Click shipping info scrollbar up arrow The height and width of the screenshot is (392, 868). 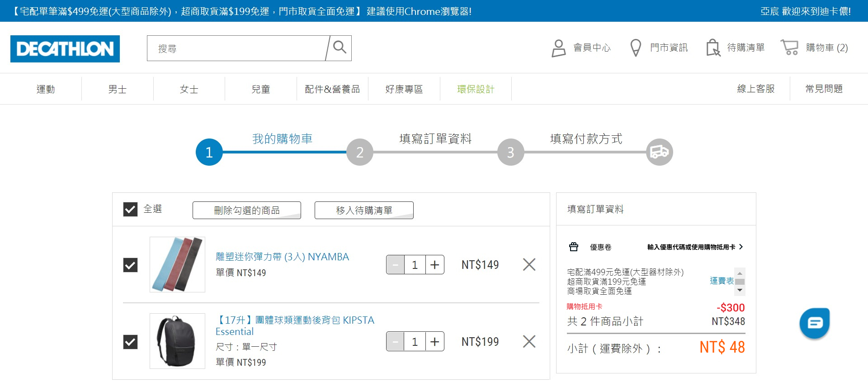pos(740,273)
